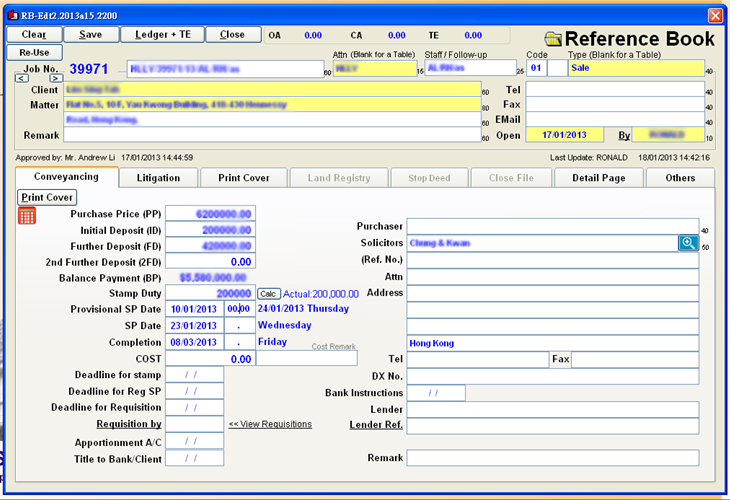Click the Re-Use button

(x=34, y=53)
